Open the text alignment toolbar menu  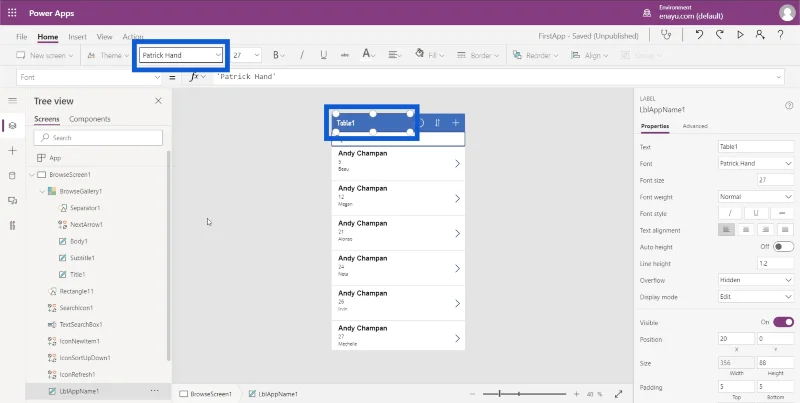click(394, 55)
